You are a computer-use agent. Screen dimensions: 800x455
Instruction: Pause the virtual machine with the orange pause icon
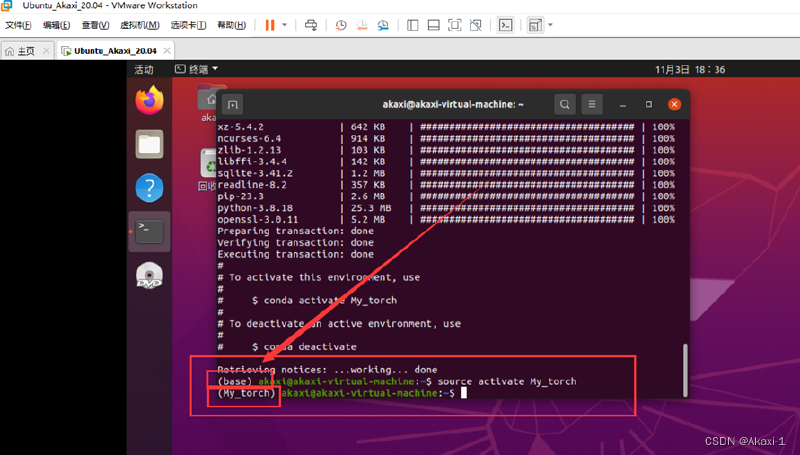(x=270, y=25)
